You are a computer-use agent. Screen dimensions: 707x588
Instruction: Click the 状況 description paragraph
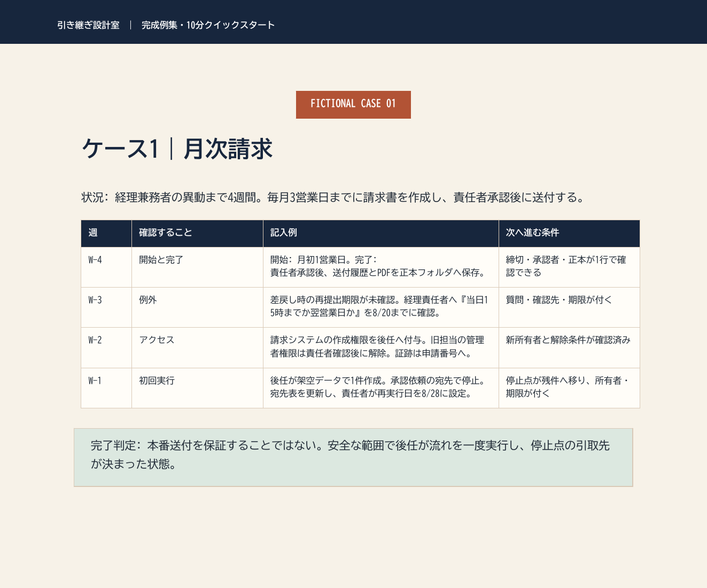pyautogui.click(x=334, y=197)
